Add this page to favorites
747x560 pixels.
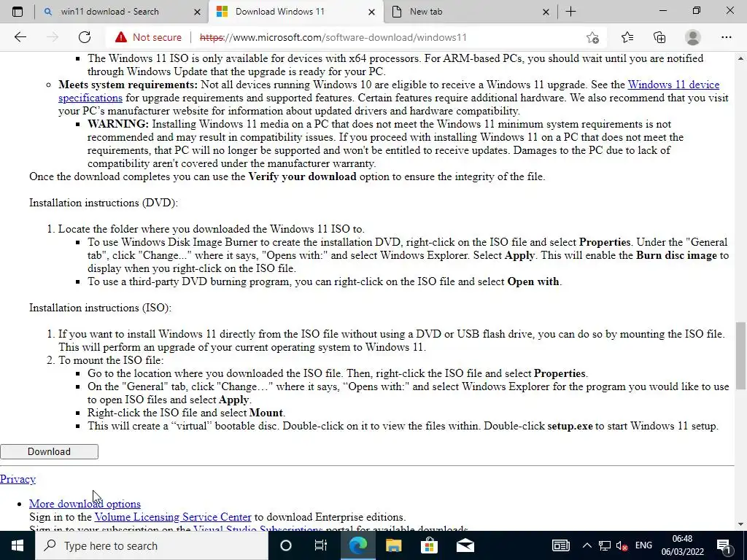(592, 37)
